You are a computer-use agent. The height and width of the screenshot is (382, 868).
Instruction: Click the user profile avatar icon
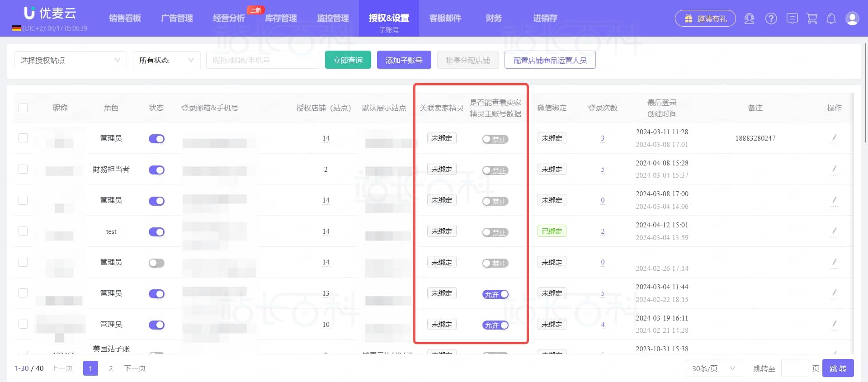click(x=852, y=19)
